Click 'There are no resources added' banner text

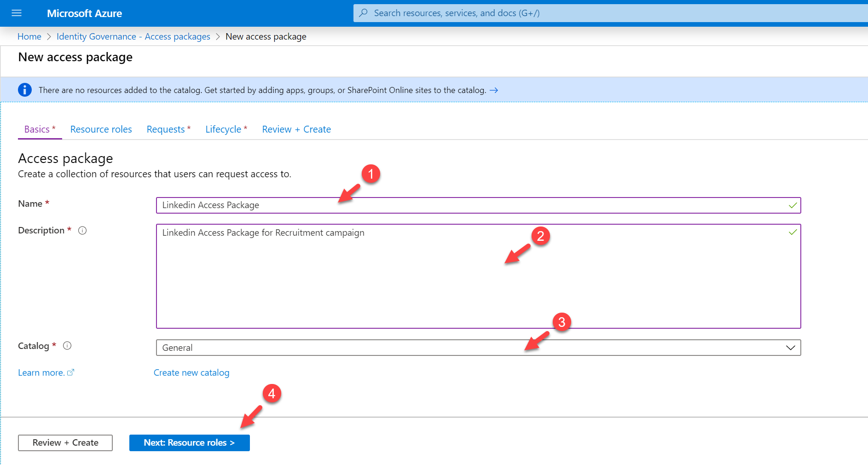pyautogui.click(x=262, y=90)
